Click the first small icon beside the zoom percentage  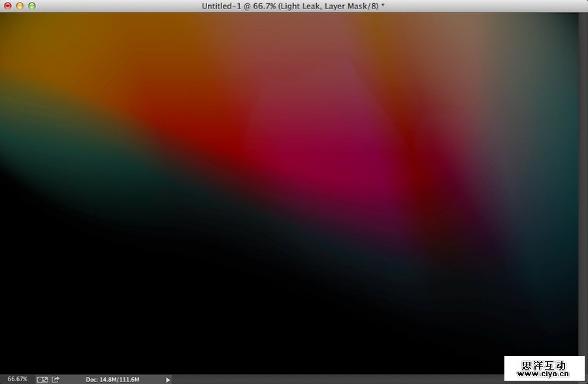[42, 379]
